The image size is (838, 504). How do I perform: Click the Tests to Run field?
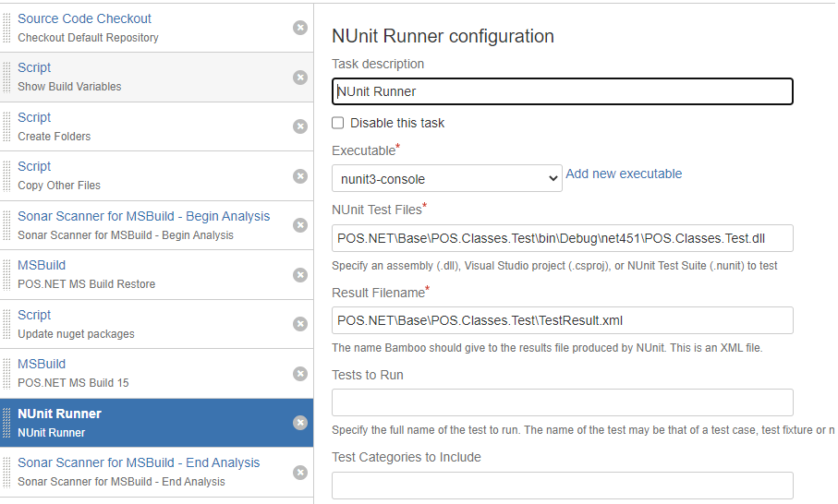pyautogui.click(x=563, y=402)
